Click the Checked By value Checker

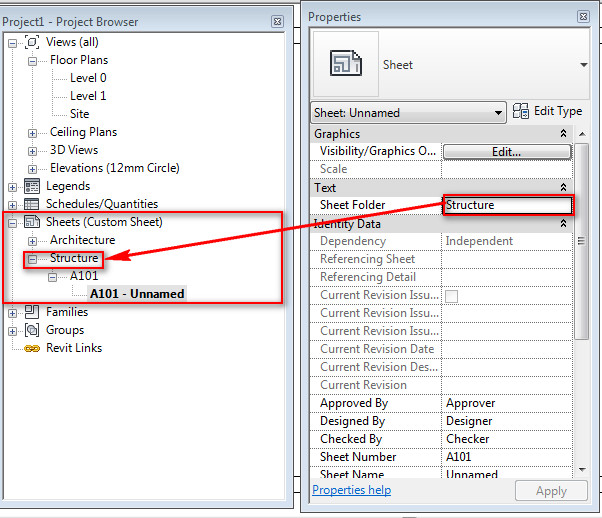[x=467, y=439]
